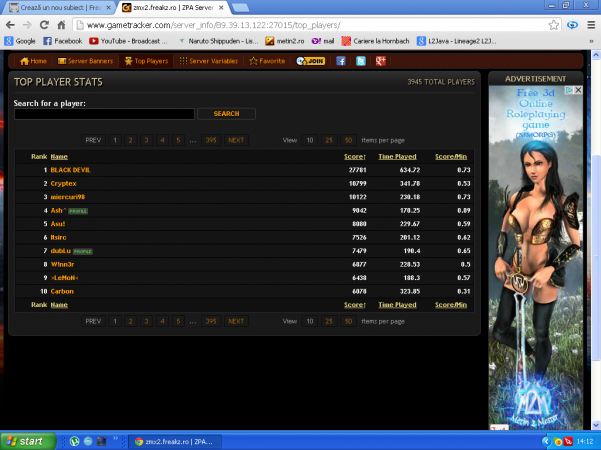
Task: Open player miercuri98
Action: tap(67, 197)
